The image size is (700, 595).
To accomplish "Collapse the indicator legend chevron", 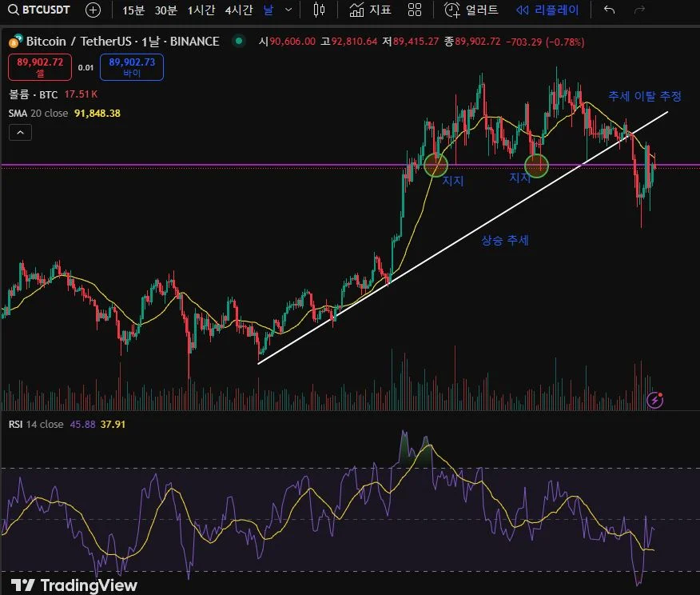I will (20, 133).
